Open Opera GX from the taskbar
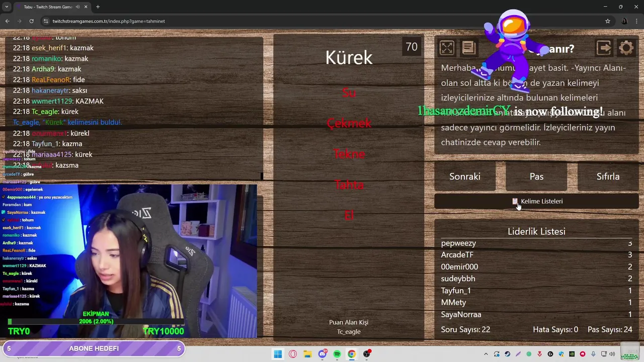The width and height of the screenshot is (644, 362). coord(293,354)
